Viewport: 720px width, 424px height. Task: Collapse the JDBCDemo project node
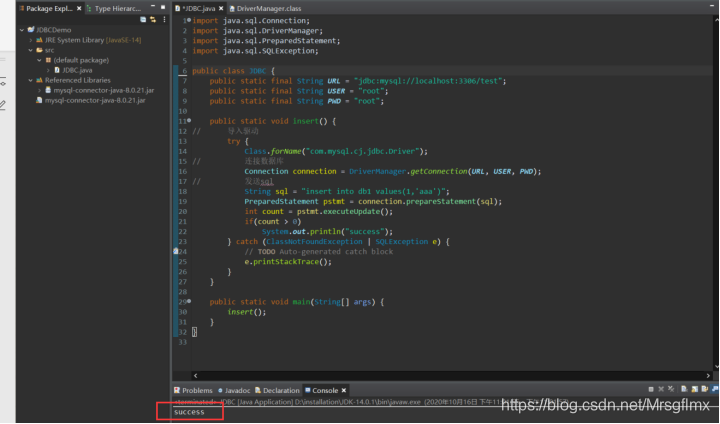pyautogui.click(x=22, y=30)
